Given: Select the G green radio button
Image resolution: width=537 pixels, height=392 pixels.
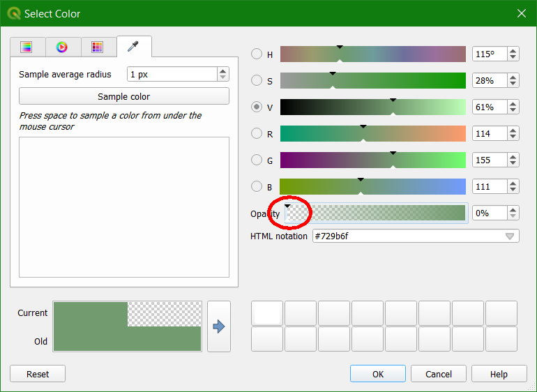Looking at the screenshot, I should (x=257, y=160).
